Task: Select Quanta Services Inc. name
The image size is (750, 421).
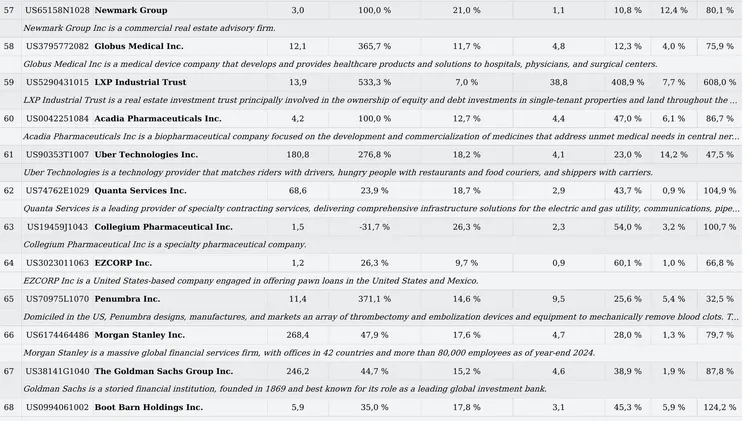Action: click(140, 190)
